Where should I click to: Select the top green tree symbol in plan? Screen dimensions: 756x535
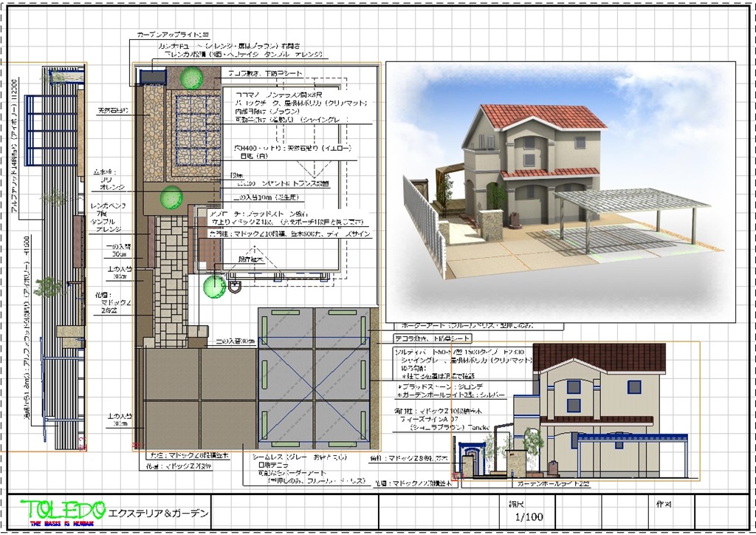192,76
